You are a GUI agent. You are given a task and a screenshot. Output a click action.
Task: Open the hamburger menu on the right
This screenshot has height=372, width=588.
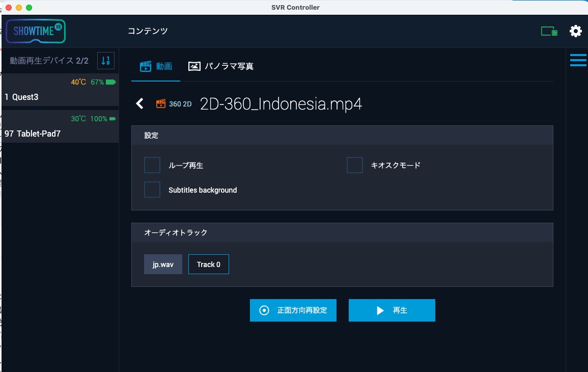[578, 60]
